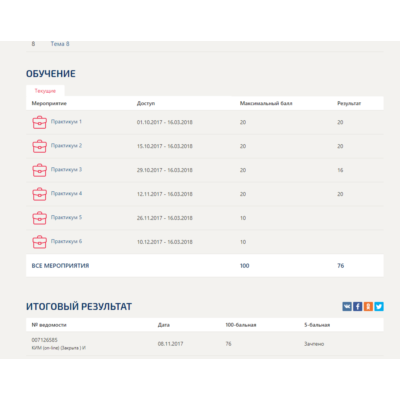This screenshot has height=400, width=400.
Task: Click the max score 10 for Практикум 6
Action: point(243,242)
